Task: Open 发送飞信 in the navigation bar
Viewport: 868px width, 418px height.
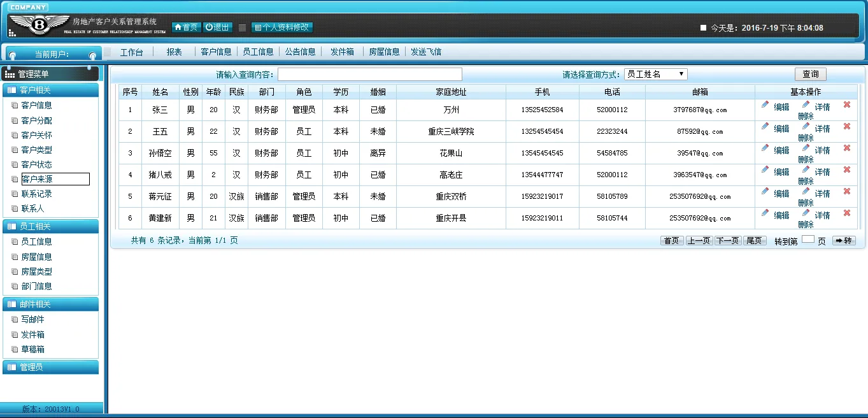Action: (426, 52)
